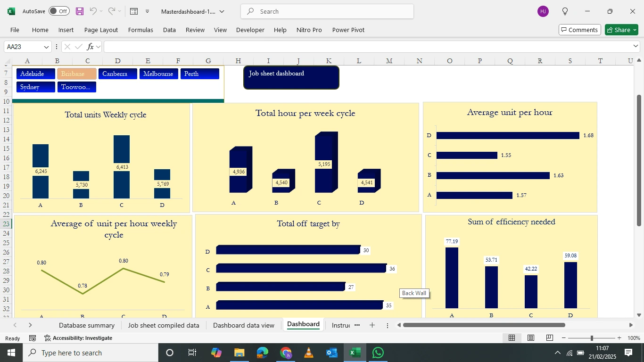Click the horizontal scrollbar thumb
The width and height of the screenshot is (644, 362).
pyautogui.click(x=484, y=325)
